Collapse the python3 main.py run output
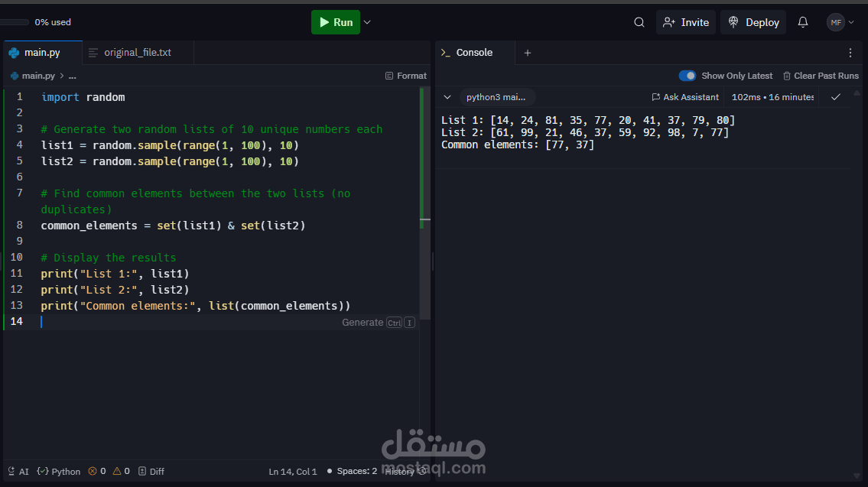 pos(447,97)
